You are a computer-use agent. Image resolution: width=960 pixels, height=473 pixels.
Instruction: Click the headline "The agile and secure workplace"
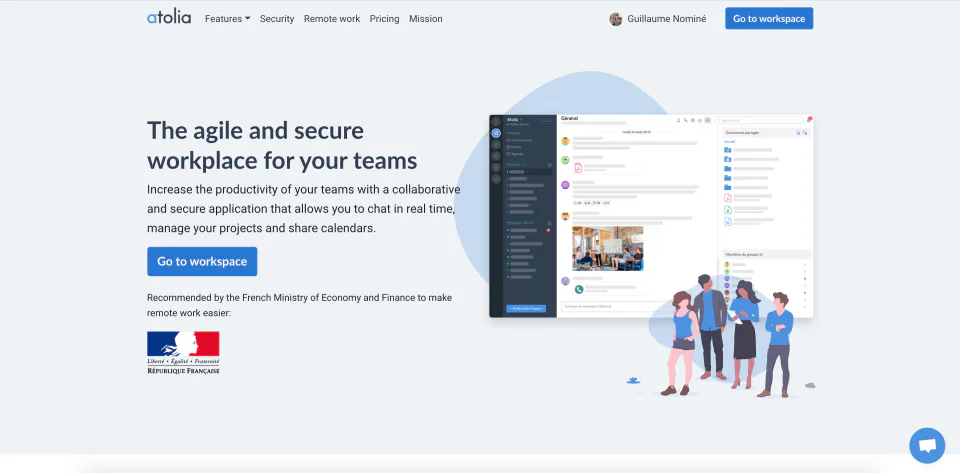(x=282, y=146)
